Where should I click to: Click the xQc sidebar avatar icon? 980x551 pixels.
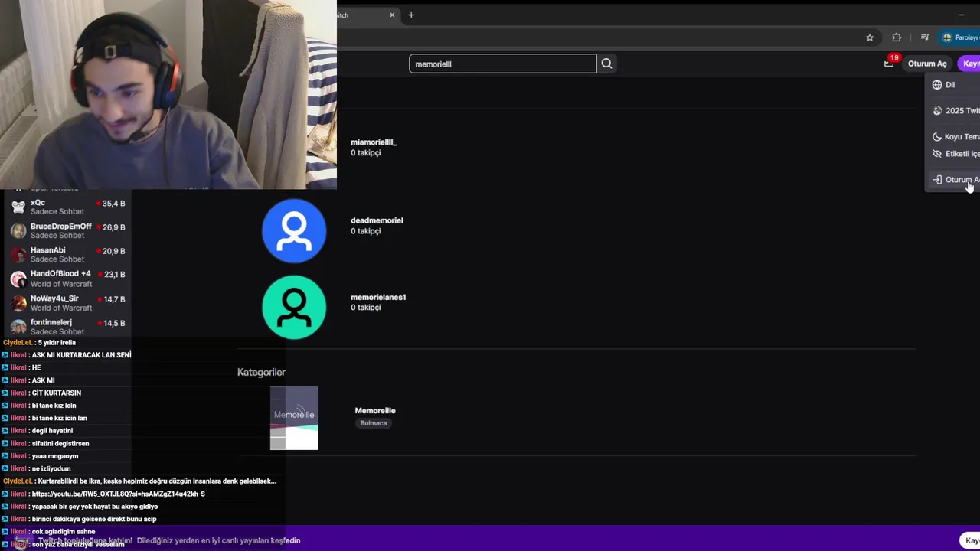coord(18,207)
